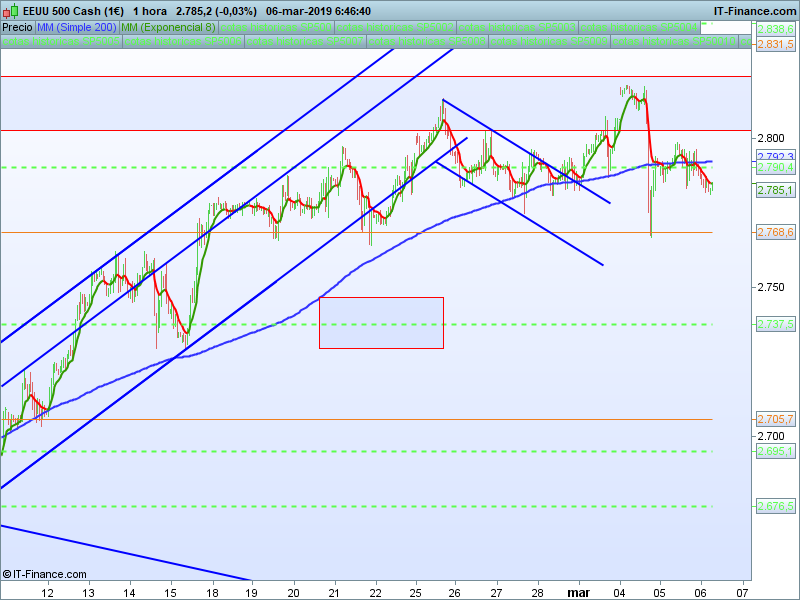The width and height of the screenshot is (800, 600).
Task: Click the 2.831,5 orange price label
Action: click(775, 44)
